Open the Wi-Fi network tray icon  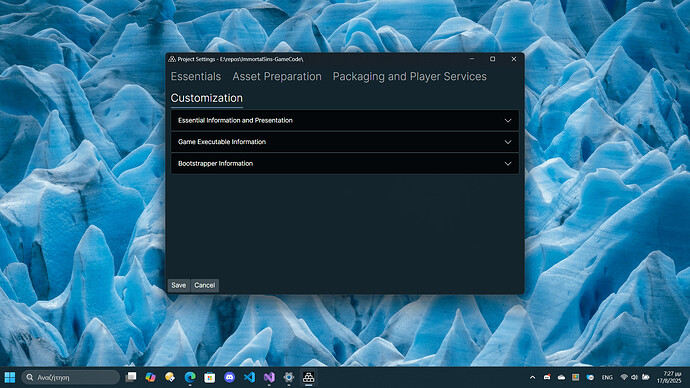pyautogui.click(x=624, y=377)
